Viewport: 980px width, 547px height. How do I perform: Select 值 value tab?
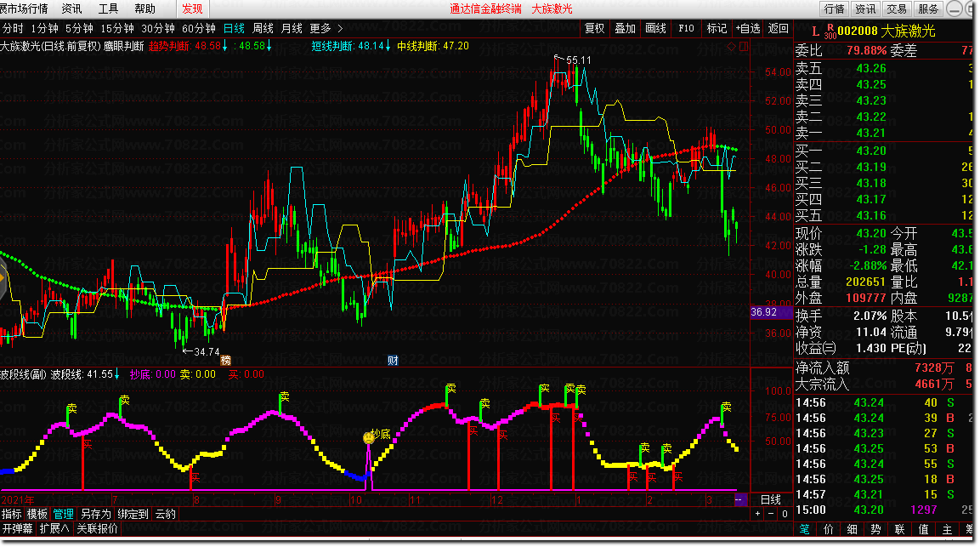[924, 529]
